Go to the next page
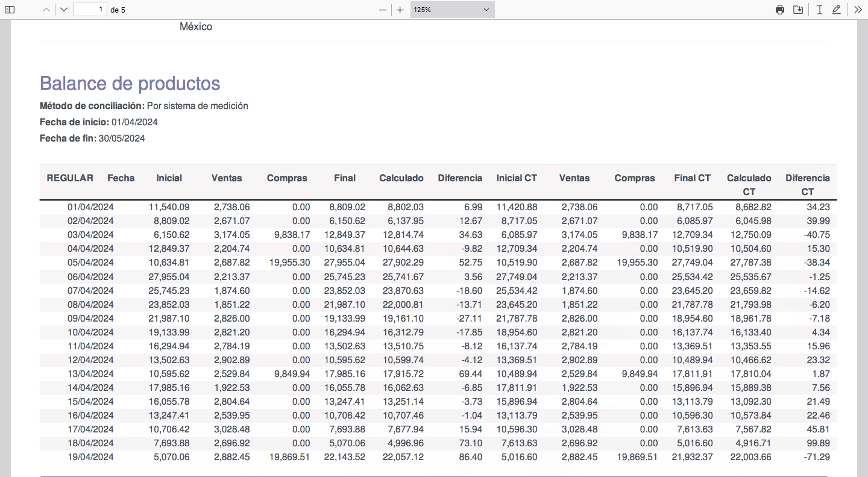This screenshot has height=477, width=868. click(64, 10)
